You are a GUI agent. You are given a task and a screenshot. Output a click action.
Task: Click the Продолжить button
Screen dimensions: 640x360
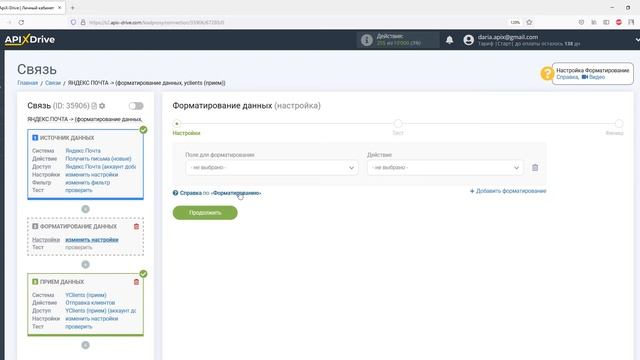pos(205,213)
